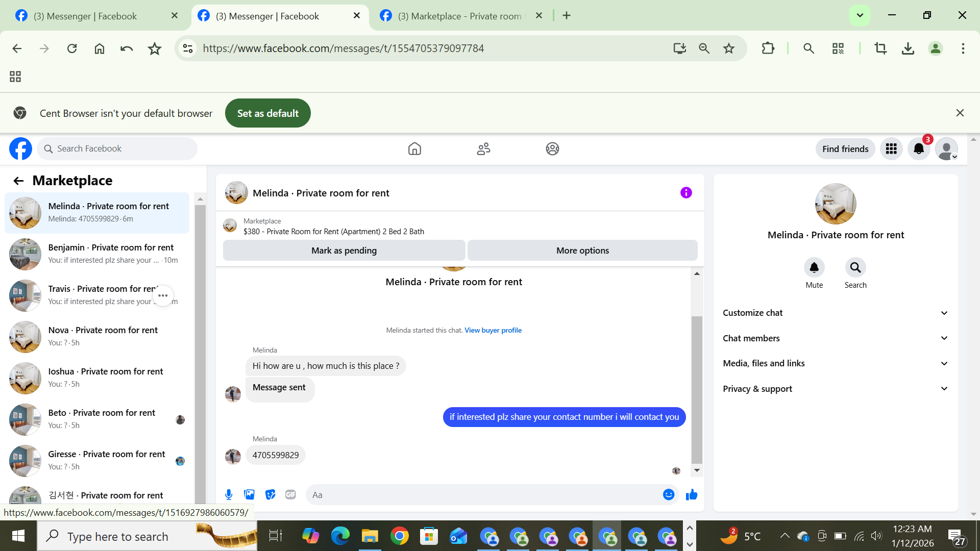Open the browser three-dot main menu
Viewport: 980px width, 551px height.
point(963,48)
